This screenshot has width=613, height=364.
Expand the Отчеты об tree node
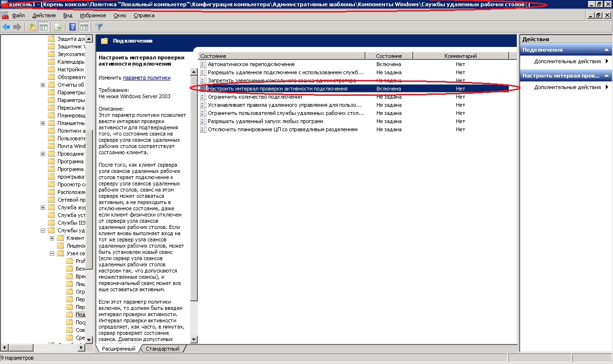(43, 85)
